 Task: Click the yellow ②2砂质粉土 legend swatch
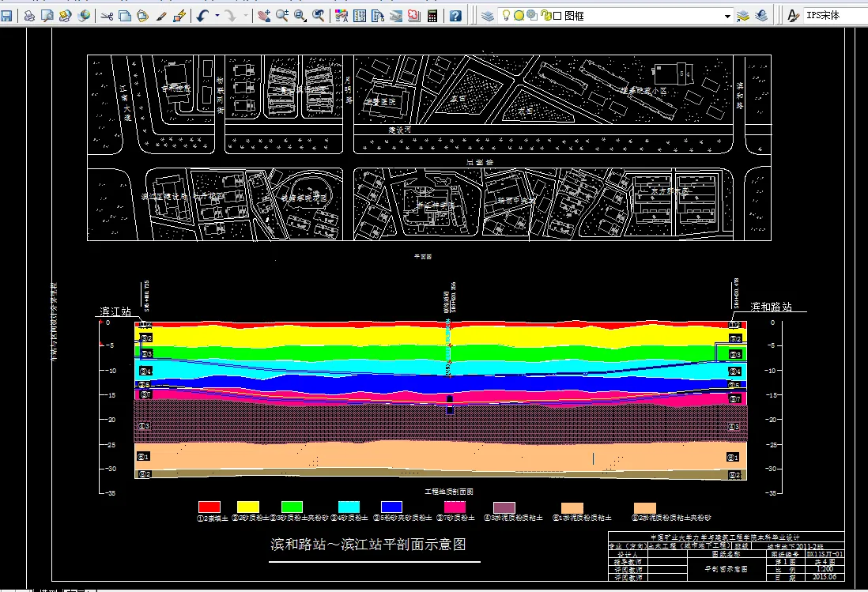pyautogui.click(x=248, y=507)
